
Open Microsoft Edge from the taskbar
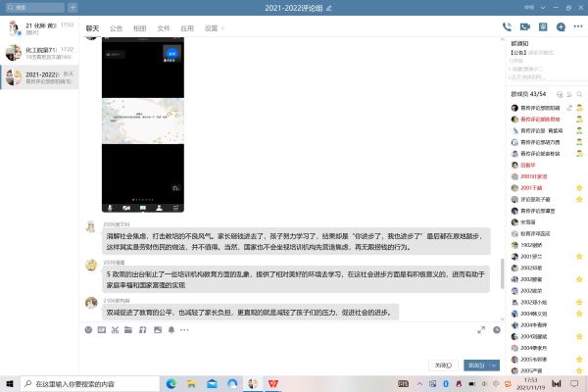tap(171, 383)
